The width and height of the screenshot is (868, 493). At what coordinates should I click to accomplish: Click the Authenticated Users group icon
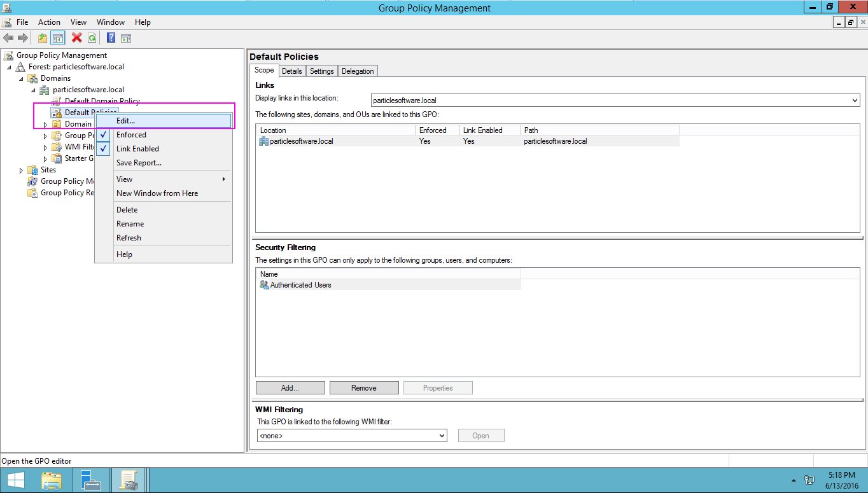tap(264, 285)
